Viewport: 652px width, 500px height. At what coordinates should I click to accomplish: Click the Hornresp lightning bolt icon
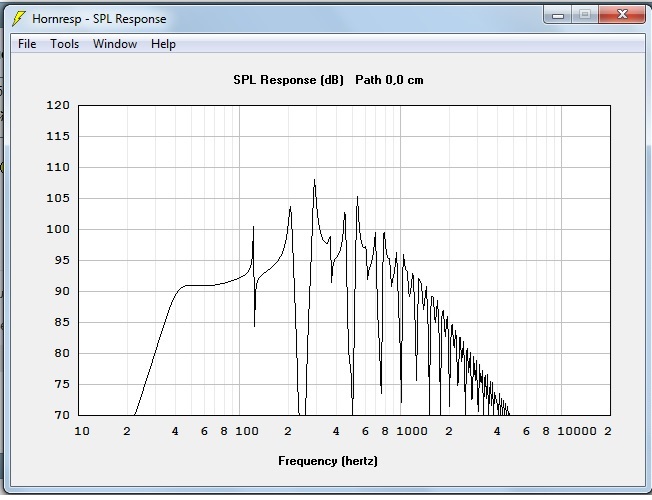(x=18, y=19)
